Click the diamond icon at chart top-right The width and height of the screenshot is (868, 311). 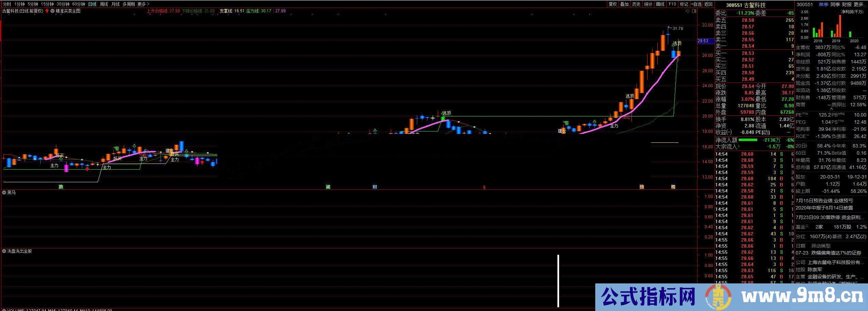click(x=688, y=11)
